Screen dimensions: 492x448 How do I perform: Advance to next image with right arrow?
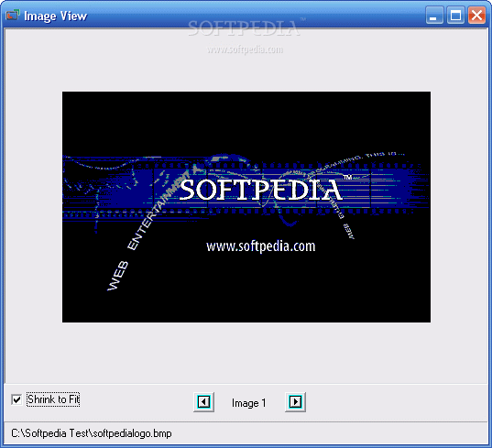295,402
